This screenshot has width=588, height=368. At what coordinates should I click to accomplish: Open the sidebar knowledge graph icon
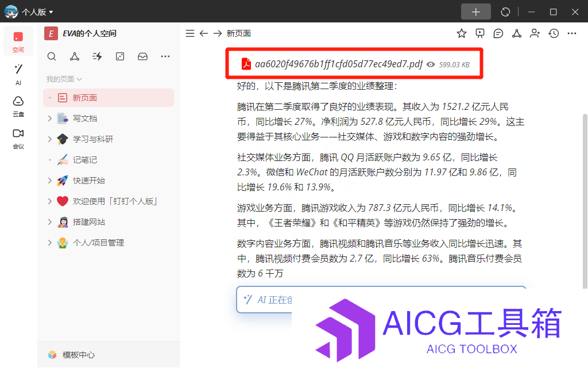point(75,56)
